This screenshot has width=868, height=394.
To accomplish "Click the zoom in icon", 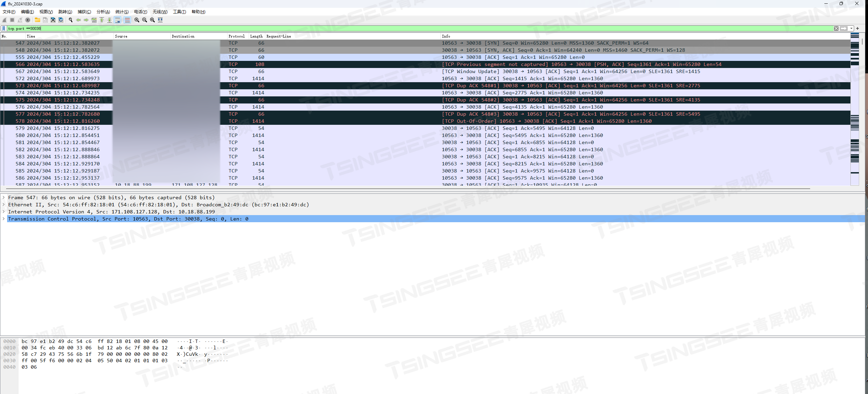I will (x=137, y=20).
